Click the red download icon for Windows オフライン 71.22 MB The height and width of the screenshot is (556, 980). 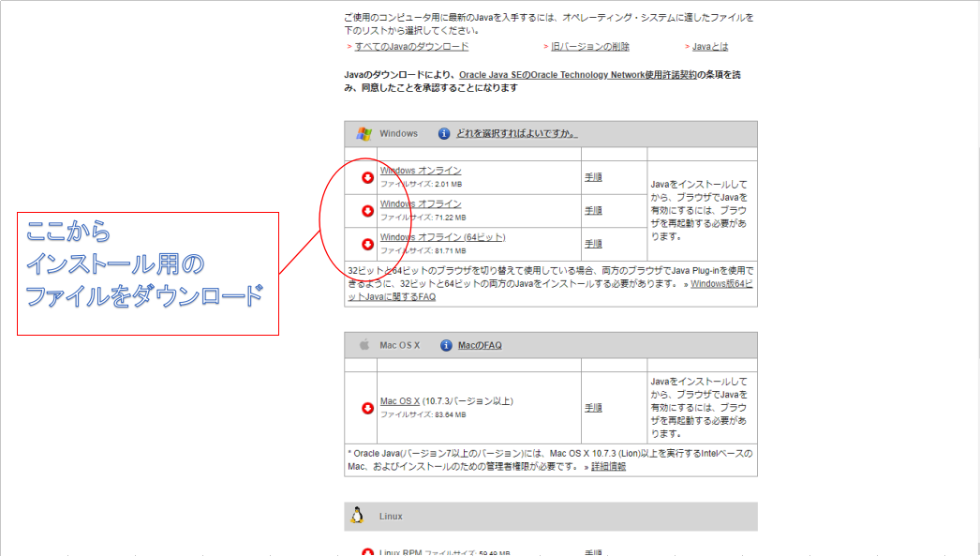[367, 211]
